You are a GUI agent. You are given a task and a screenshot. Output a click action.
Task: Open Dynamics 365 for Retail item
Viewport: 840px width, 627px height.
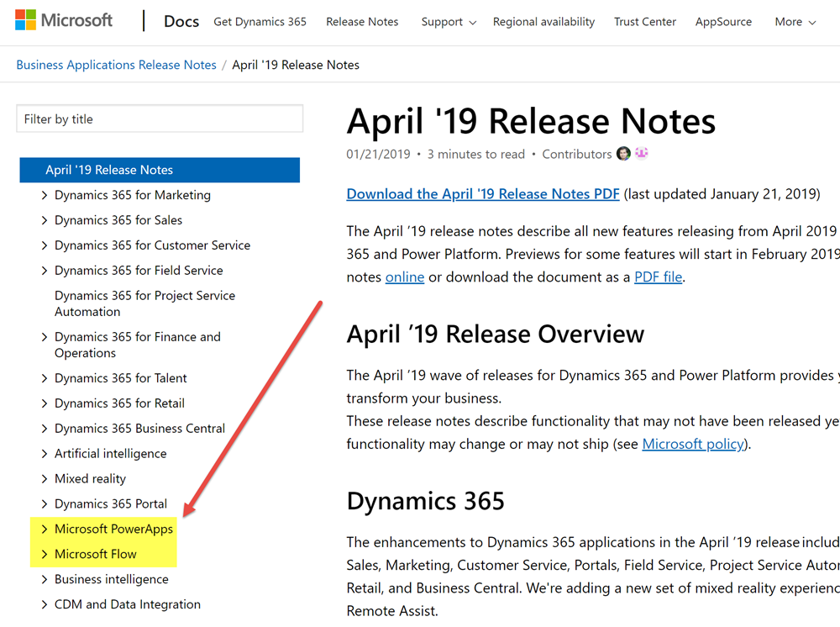coord(119,403)
